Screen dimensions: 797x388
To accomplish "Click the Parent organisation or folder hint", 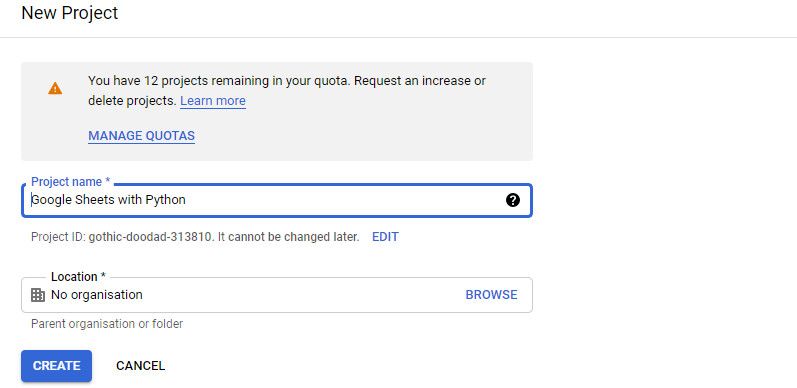I will click(107, 323).
